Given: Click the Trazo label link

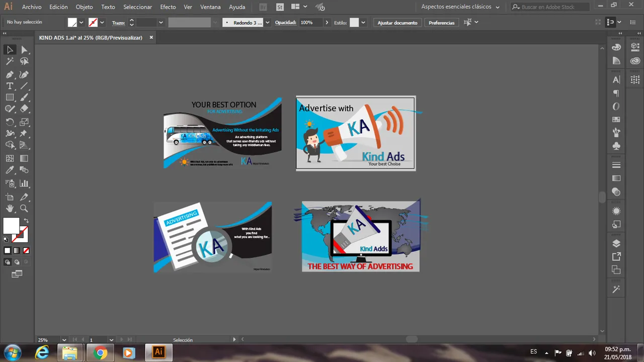Looking at the screenshot, I should [x=118, y=23].
